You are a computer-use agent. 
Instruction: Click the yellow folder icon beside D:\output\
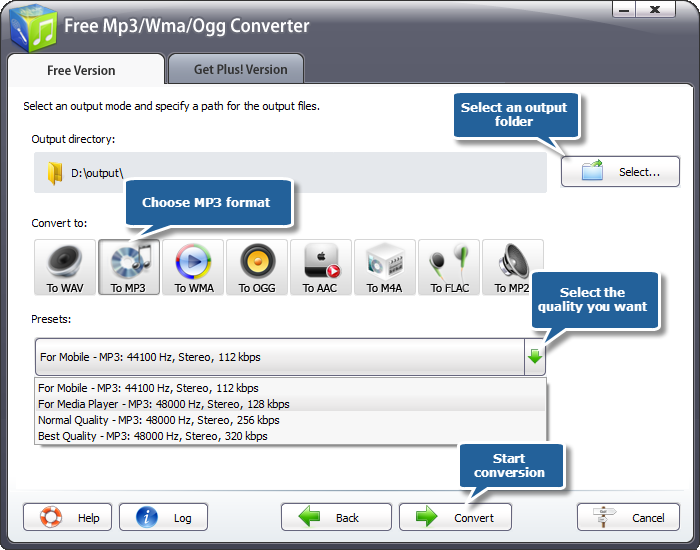(55, 173)
